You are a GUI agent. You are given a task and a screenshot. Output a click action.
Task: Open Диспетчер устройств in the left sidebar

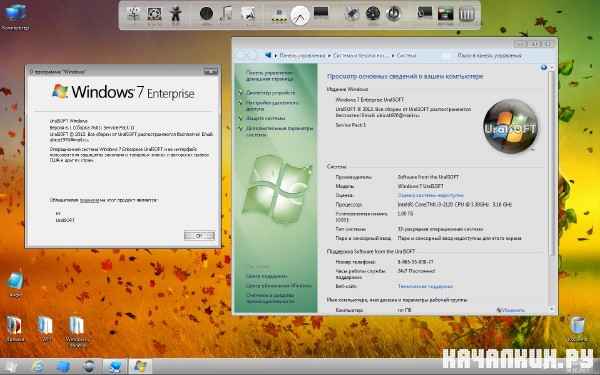271,93
